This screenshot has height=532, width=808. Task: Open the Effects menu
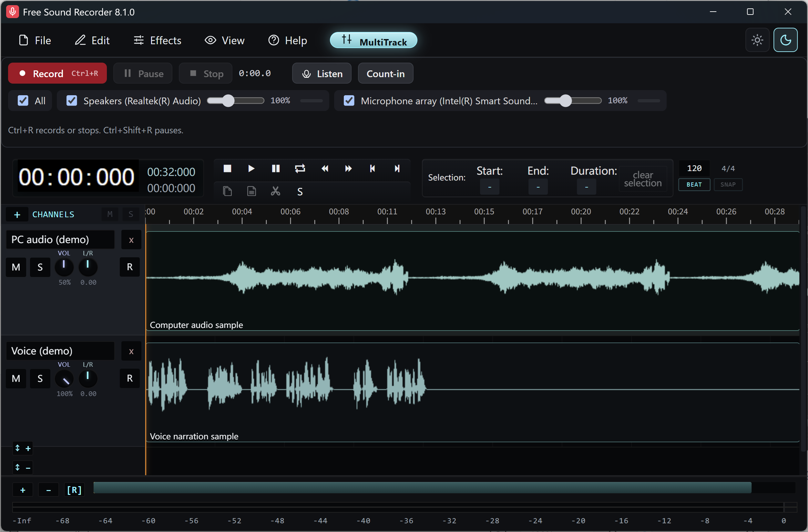click(x=157, y=40)
